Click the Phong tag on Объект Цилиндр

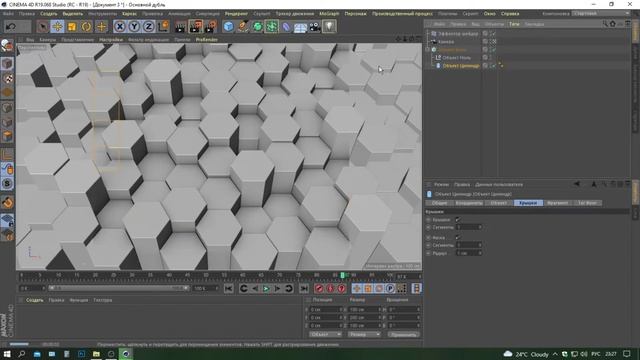click(x=501, y=65)
